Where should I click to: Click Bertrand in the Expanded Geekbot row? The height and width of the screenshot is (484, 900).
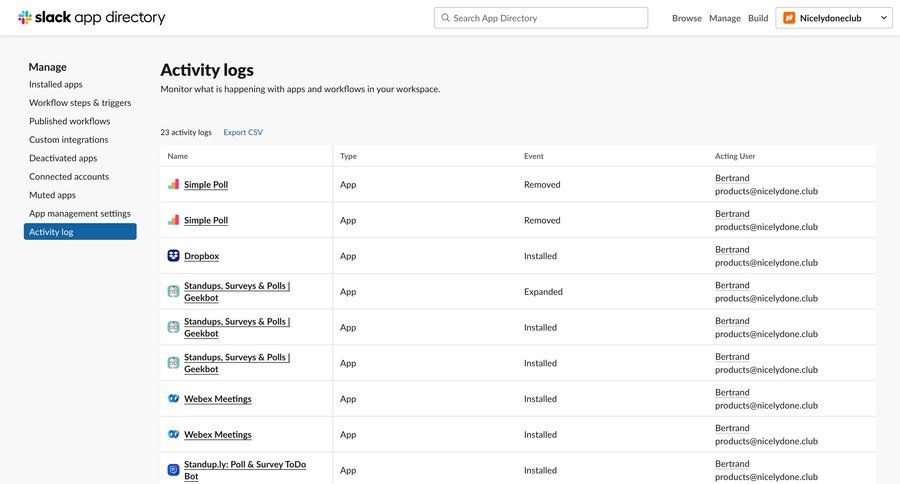(732, 285)
